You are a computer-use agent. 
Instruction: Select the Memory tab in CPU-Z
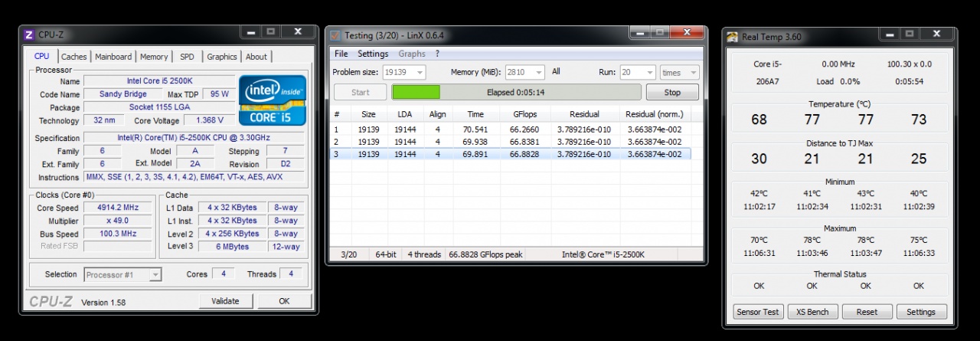click(154, 57)
